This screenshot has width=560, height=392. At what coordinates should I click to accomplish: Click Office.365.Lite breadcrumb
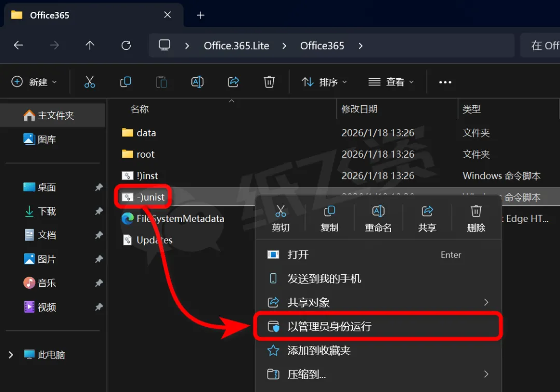(x=236, y=46)
